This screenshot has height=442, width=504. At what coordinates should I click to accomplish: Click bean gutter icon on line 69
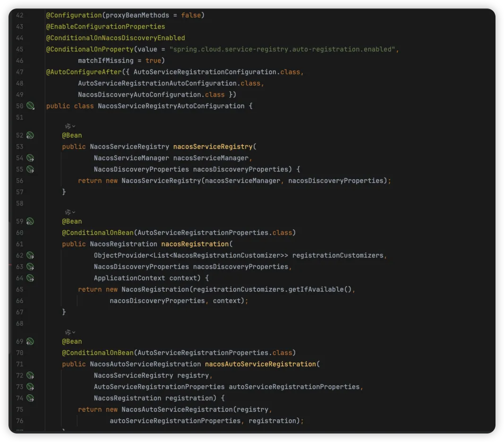pos(30,341)
